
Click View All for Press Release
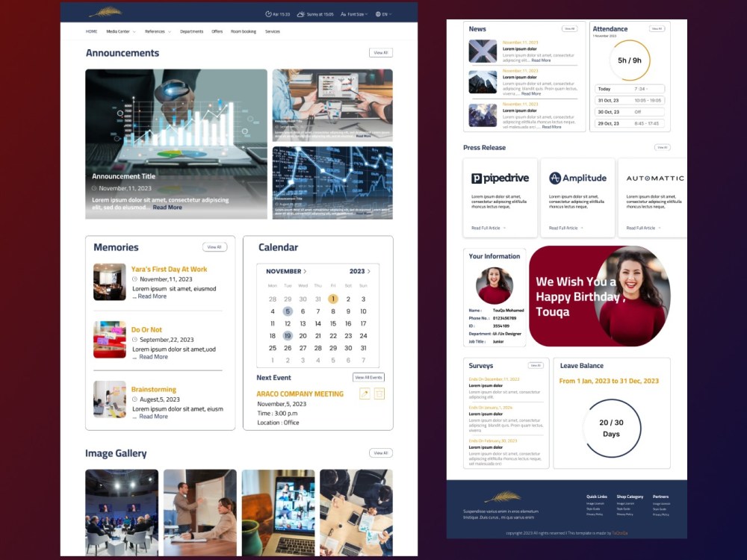coord(662,148)
